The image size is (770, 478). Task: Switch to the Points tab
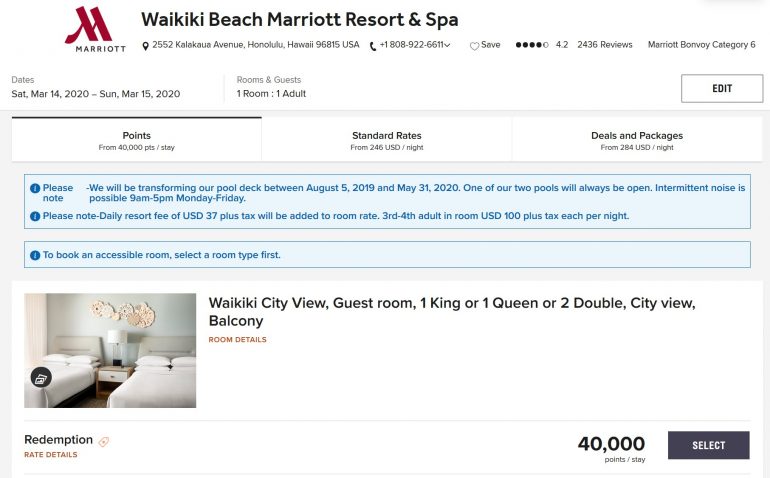136,140
